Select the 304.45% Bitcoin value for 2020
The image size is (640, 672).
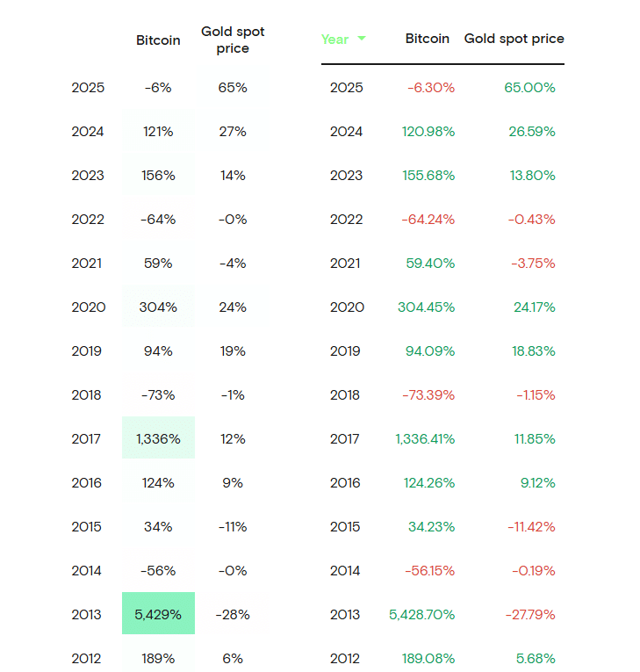coord(426,307)
